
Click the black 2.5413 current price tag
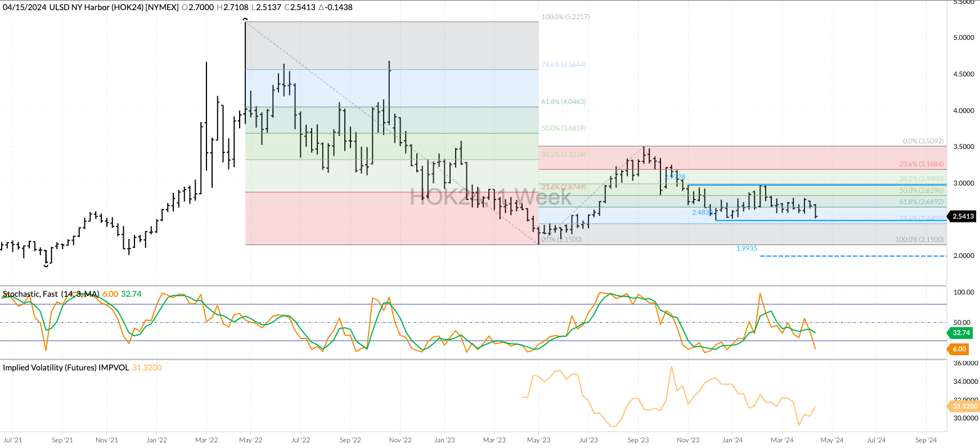coord(963,216)
